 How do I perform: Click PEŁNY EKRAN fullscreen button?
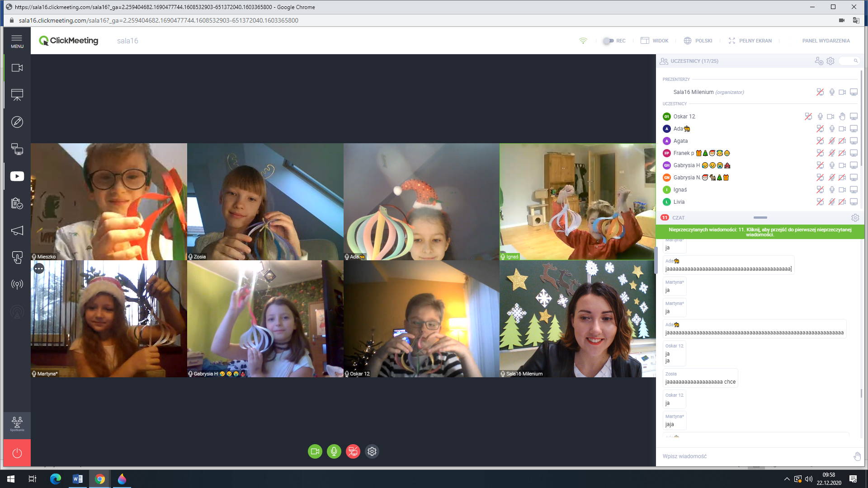coord(750,41)
